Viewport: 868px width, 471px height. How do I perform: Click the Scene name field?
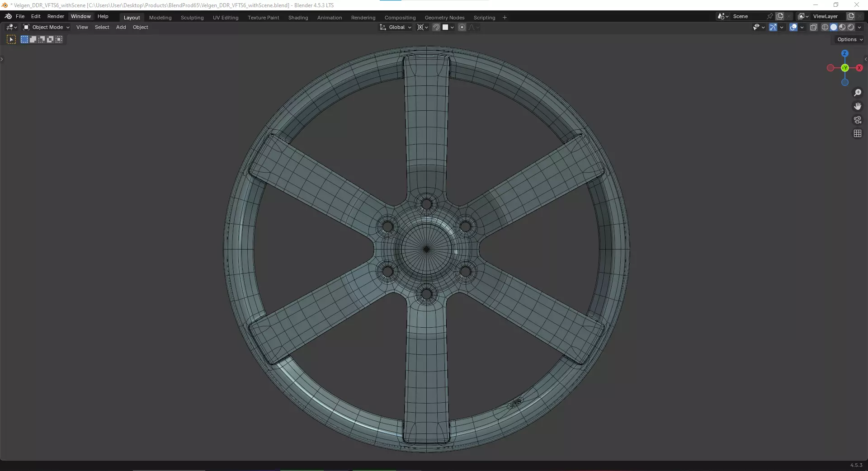click(x=748, y=16)
